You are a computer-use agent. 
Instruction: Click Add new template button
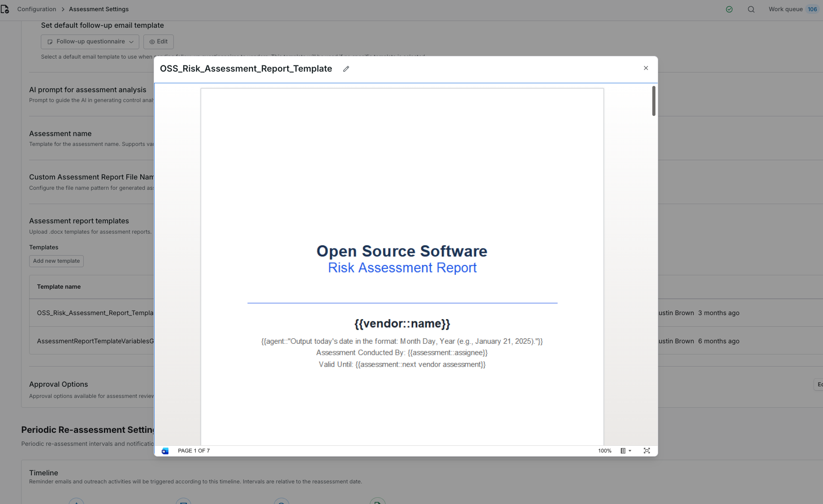tap(56, 261)
